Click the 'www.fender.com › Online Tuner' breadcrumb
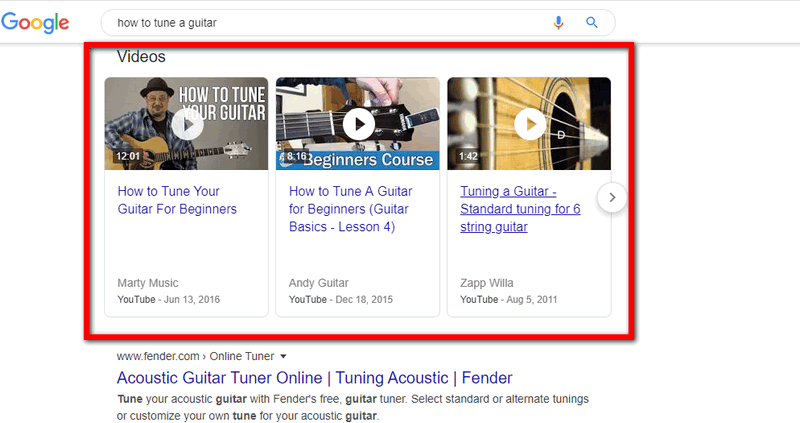Image resolution: width=800 pixels, height=423 pixels. pyautogui.click(x=195, y=356)
